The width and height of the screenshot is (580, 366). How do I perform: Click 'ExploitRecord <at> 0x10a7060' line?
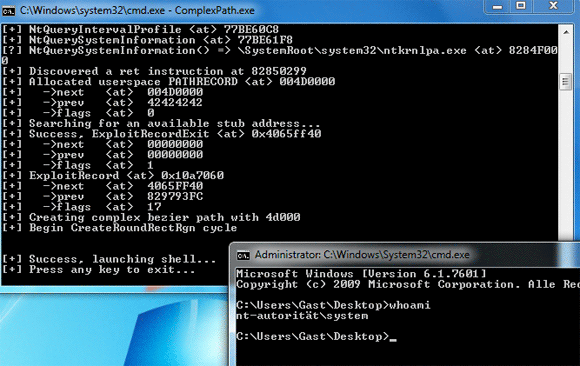tap(113, 175)
